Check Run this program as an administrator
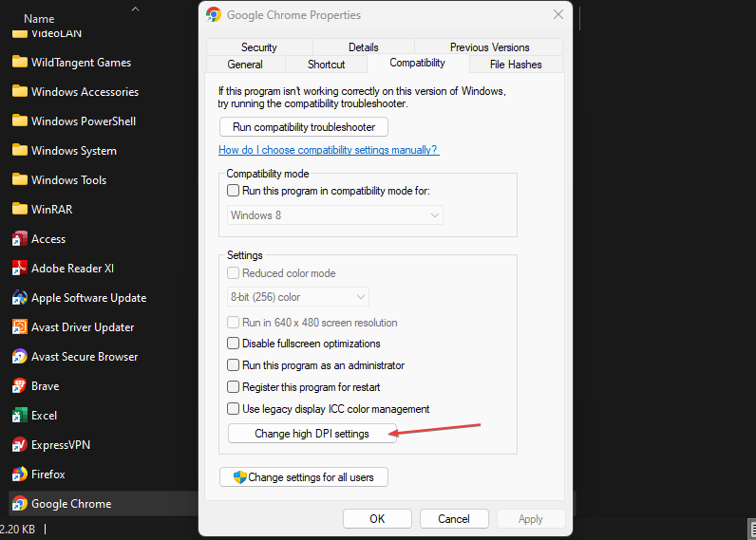This screenshot has width=756, height=540. 233,365
